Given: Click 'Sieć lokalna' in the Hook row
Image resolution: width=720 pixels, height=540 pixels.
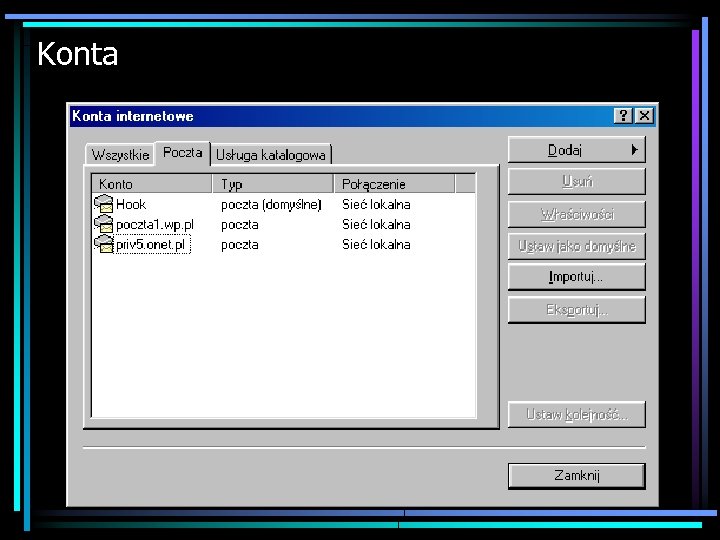Looking at the screenshot, I should tap(376, 204).
